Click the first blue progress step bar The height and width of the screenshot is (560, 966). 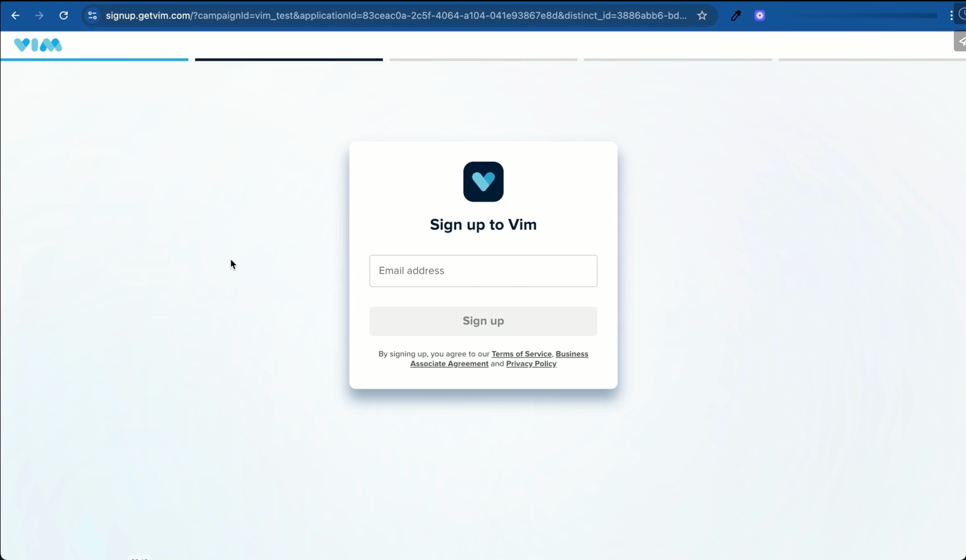(x=94, y=60)
